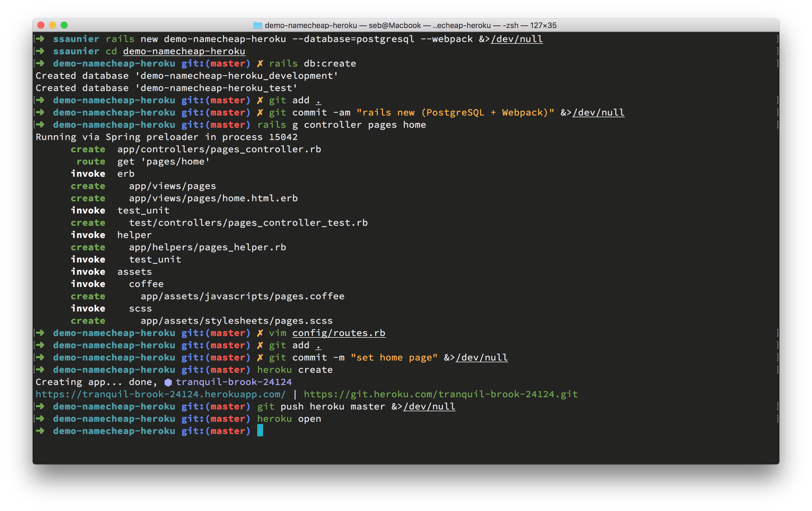Click the yellow minimize window button
Screen dimensions: 812x511
click(52, 25)
